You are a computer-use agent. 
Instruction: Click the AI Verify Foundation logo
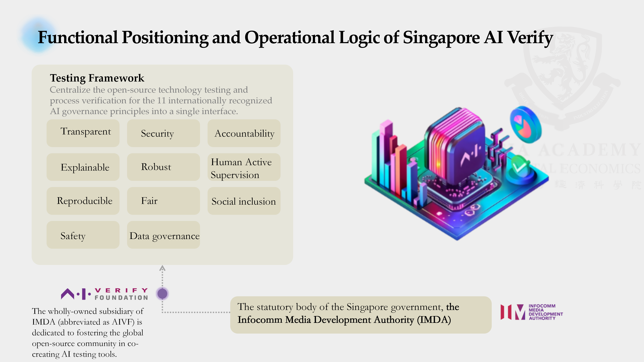105,294
